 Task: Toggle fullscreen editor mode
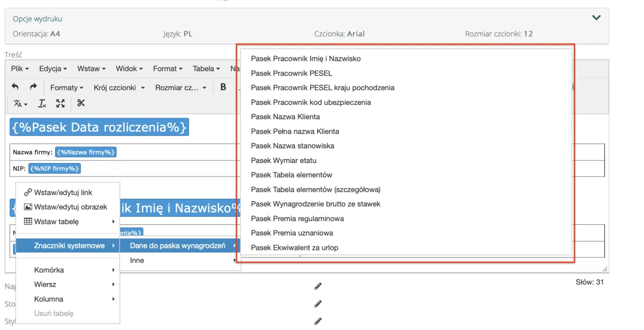click(x=60, y=103)
